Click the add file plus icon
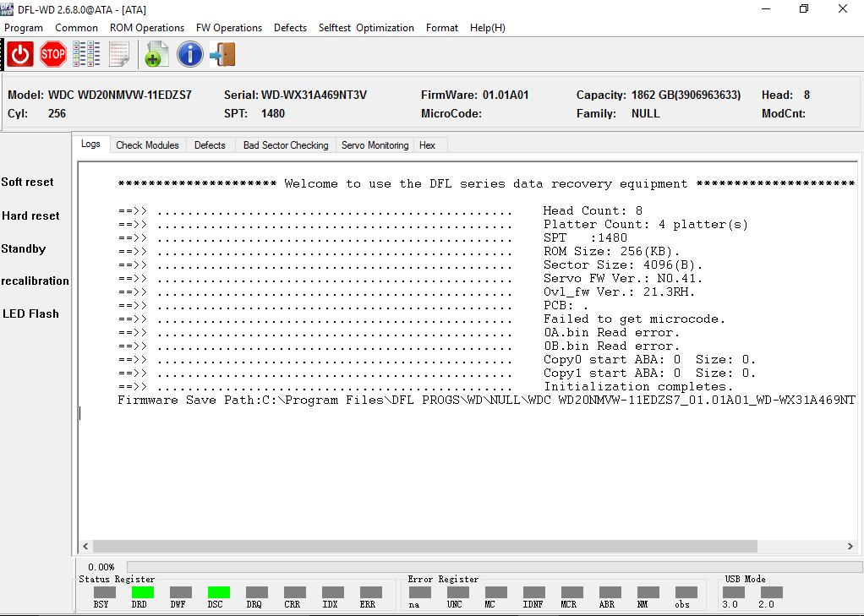The image size is (864, 616). pos(156,55)
